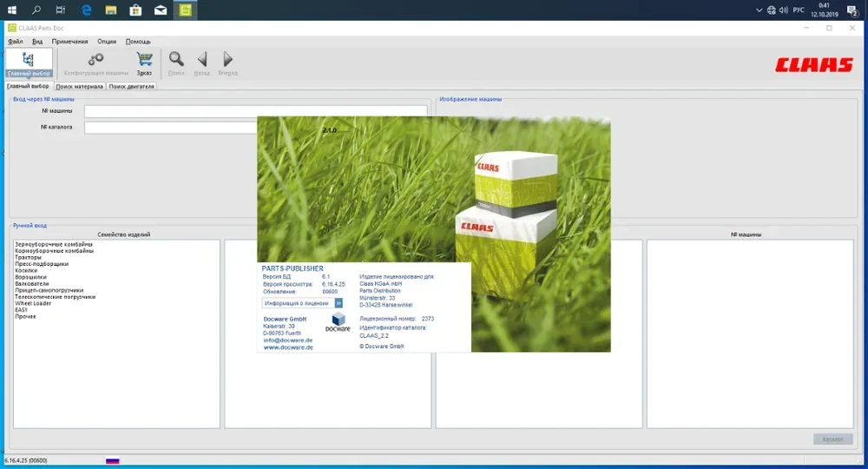Click the Russian flag in status bar
The image size is (868, 469).
click(112, 460)
